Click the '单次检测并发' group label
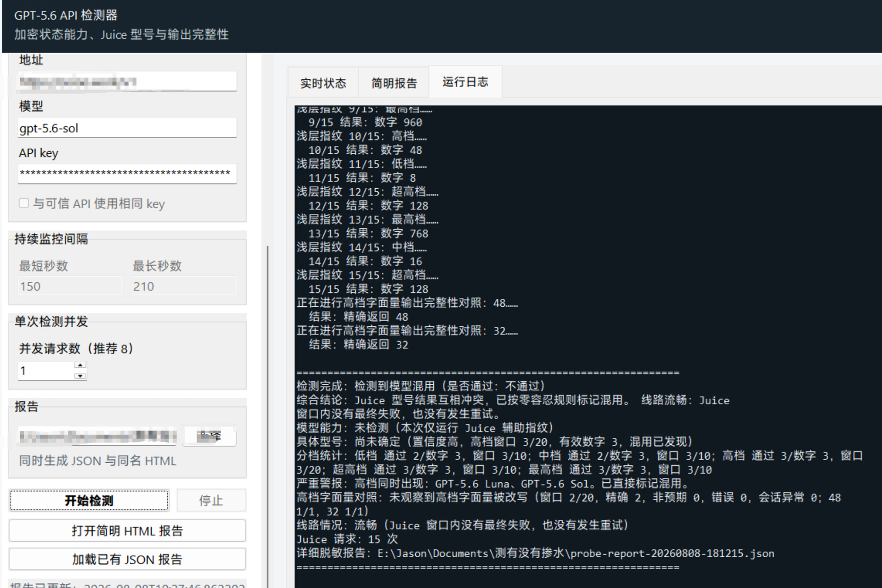882x588 pixels. (x=51, y=321)
